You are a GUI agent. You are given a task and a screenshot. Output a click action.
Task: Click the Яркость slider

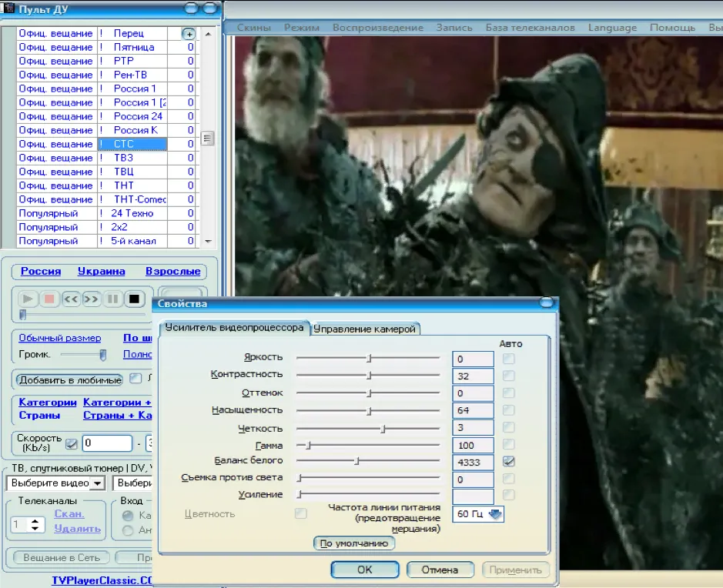point(368,358)
